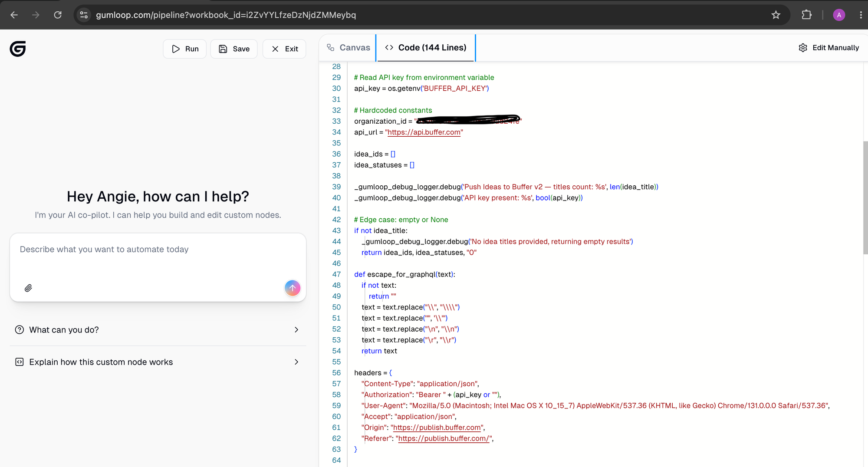Open Edit Manually mode
The height and width of the screenshot is (467, 868).
pos(829,48)
